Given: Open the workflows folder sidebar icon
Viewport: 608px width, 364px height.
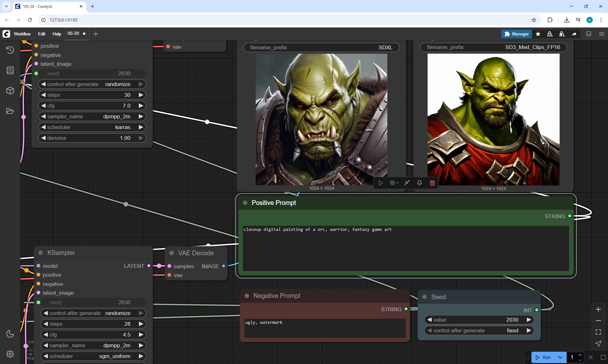Looking at the screenshot, I should (x=10, y=111).
